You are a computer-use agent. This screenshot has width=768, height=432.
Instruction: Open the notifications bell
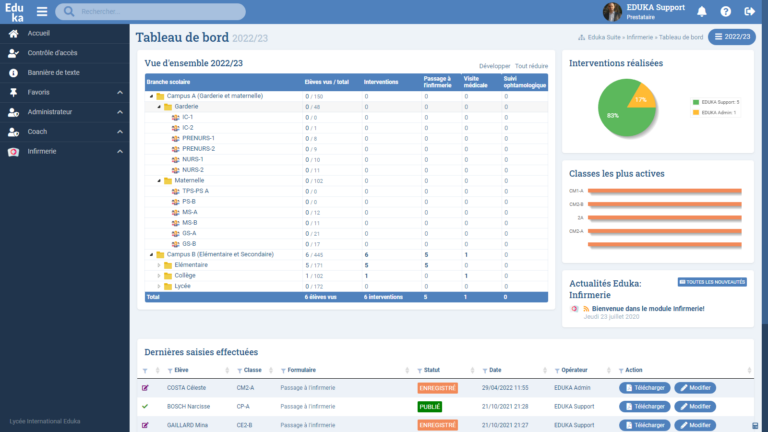pos(702,12)
